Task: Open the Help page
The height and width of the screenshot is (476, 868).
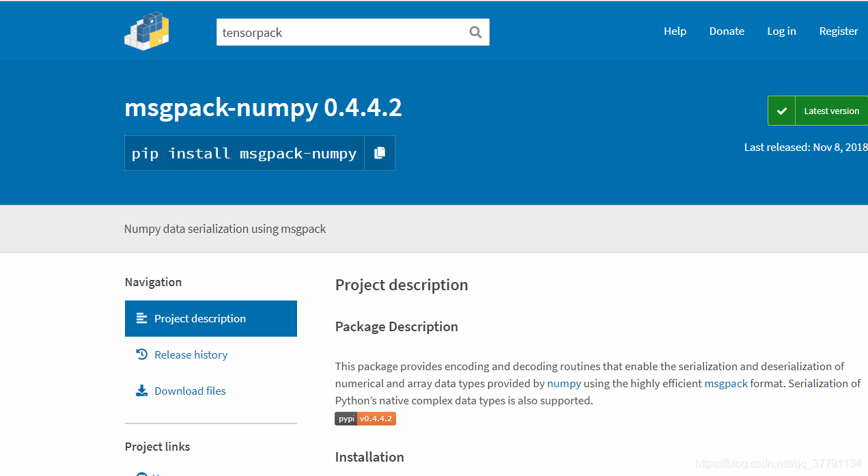Action: click(x=675, y=31)
